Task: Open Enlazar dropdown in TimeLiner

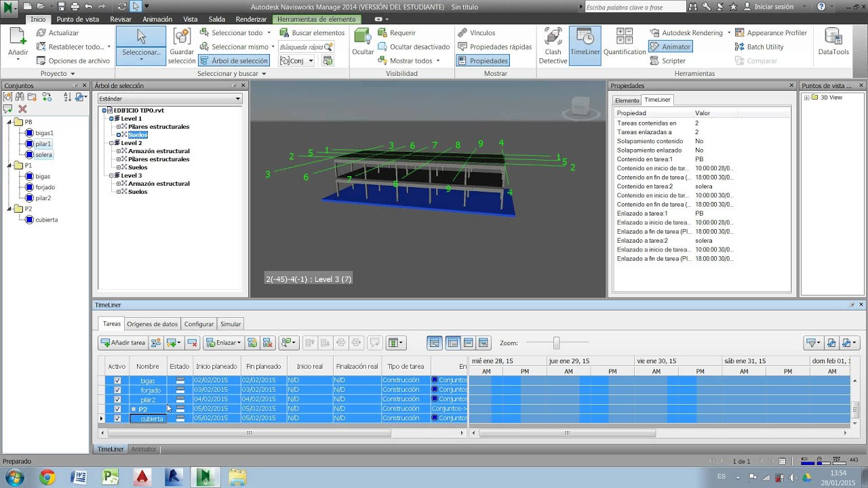Action: (223, 343)
